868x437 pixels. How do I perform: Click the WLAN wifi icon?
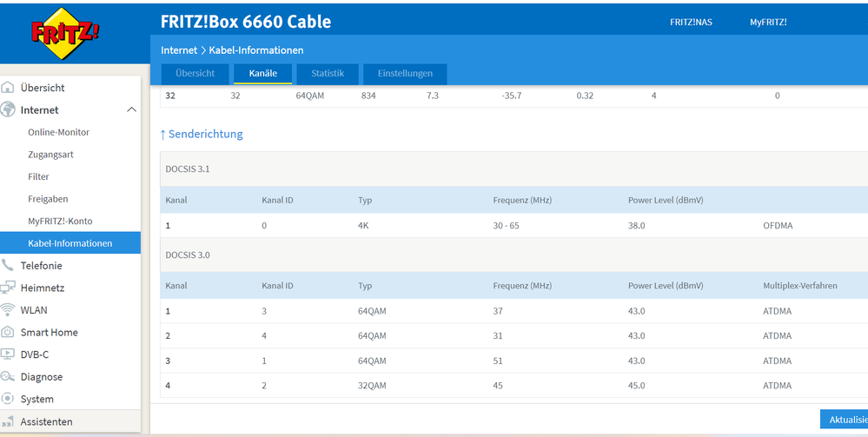8,309
